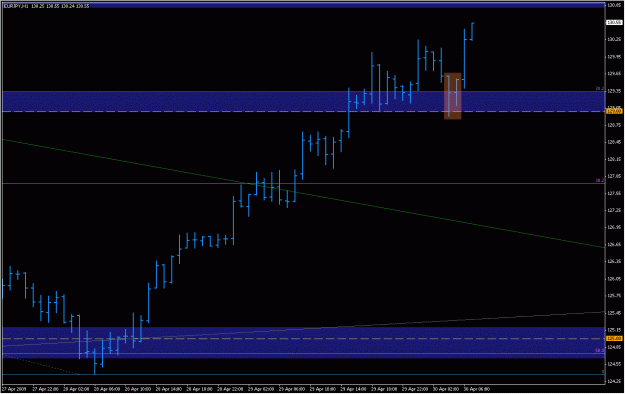Click the EURJPY,H1 chart title text
Image resolution: width=625 pixels, height=394 pixels.
(x=16, y=6)
